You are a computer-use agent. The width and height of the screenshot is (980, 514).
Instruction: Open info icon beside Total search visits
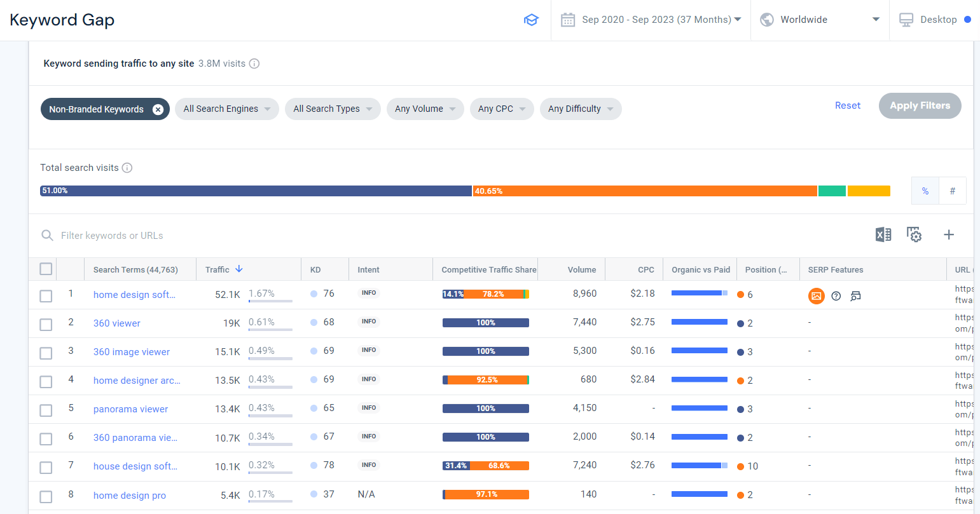coord(127,168)
